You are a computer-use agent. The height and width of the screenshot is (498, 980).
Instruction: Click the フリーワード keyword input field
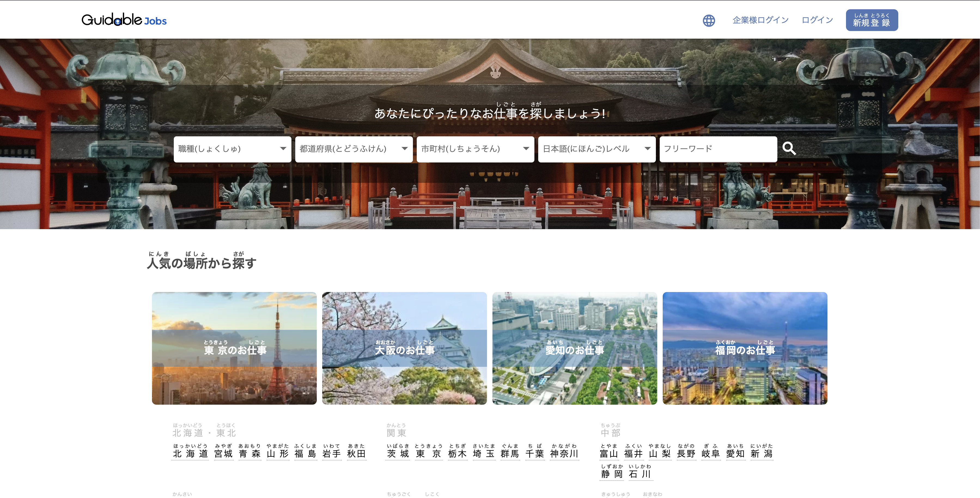tap(718, 149)
